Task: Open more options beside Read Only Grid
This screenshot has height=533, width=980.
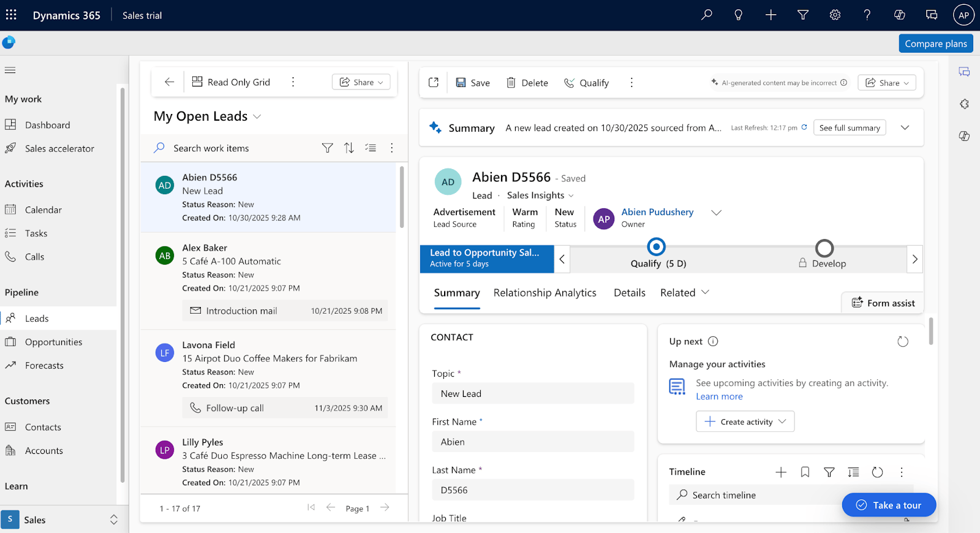Action: click(x=293, y=82)
